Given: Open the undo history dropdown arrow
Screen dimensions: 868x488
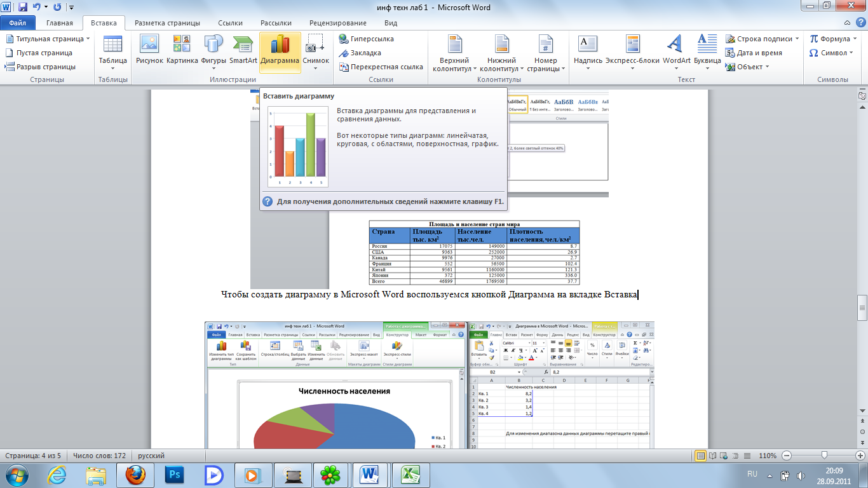Looking at the screenshot, I should [46, 8].
